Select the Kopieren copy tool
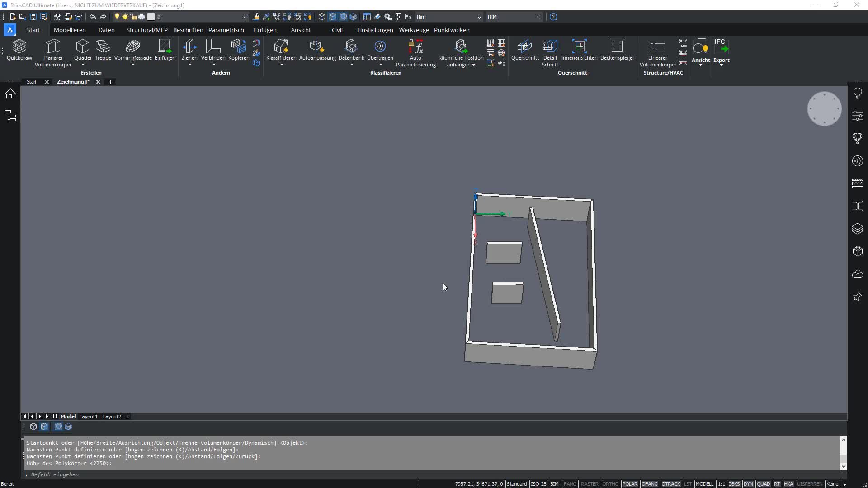This screenshot has width=868, height=488. (239, 50)
